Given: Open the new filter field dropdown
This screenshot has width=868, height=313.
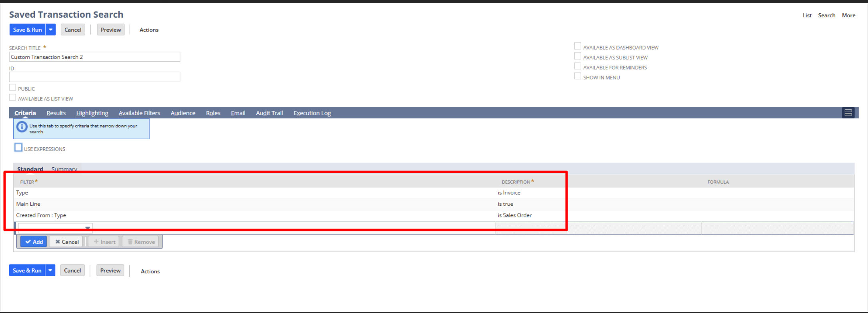Looking at the screenshot, I should point(87,228).
